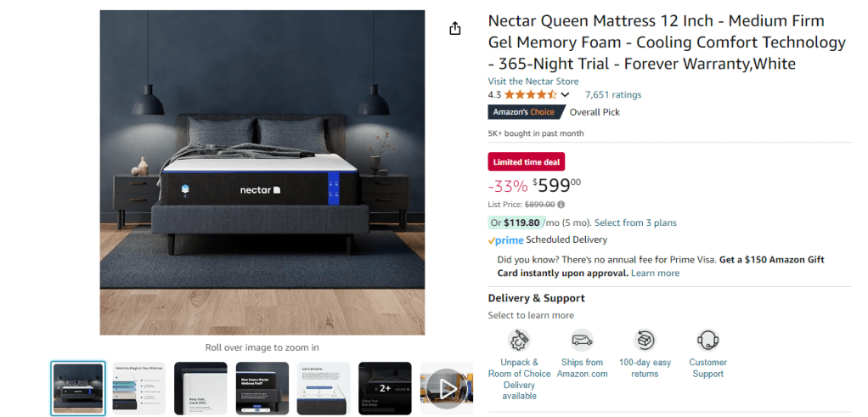Select the mattress layers diagram thumbnail
This screenshot has height=417, width=868.
[139, 388]
